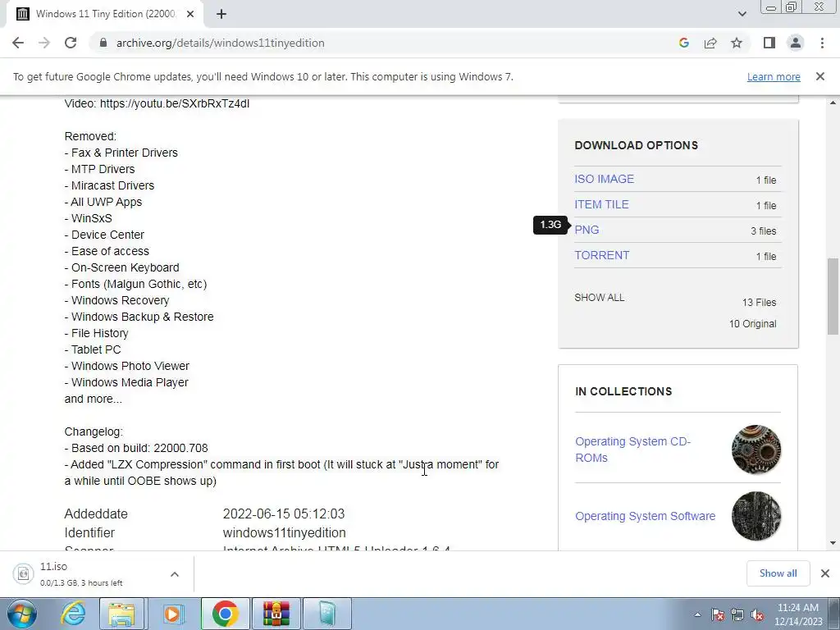Screen dimensions: 840x630
Task: Open the Windows Start menu
Action: click(x=22, y=614)
